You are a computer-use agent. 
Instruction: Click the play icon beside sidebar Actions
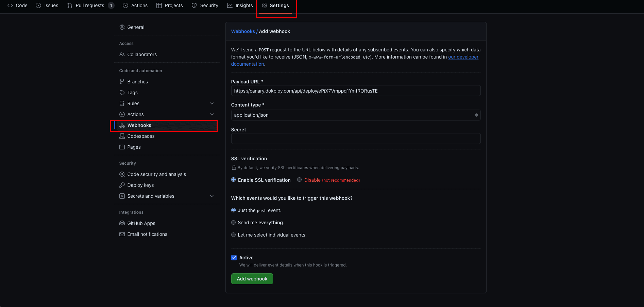[122, 114]
